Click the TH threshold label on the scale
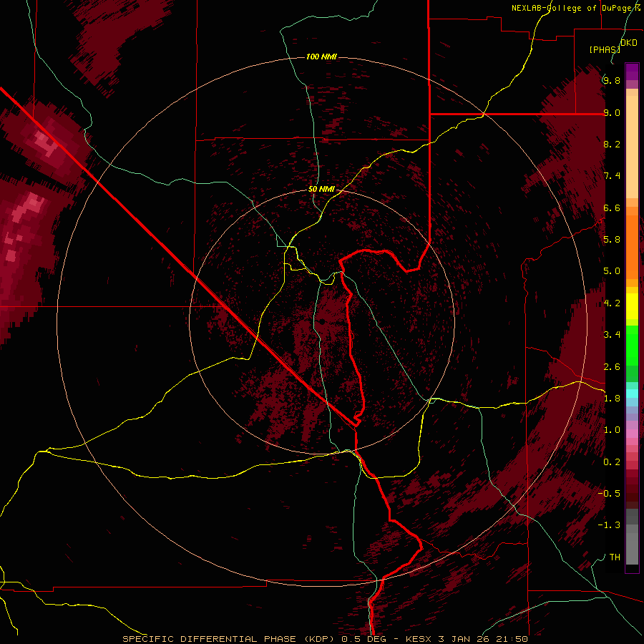Viewport: 644px width, 644px height. pyautogui.click(x=615, y=557)
